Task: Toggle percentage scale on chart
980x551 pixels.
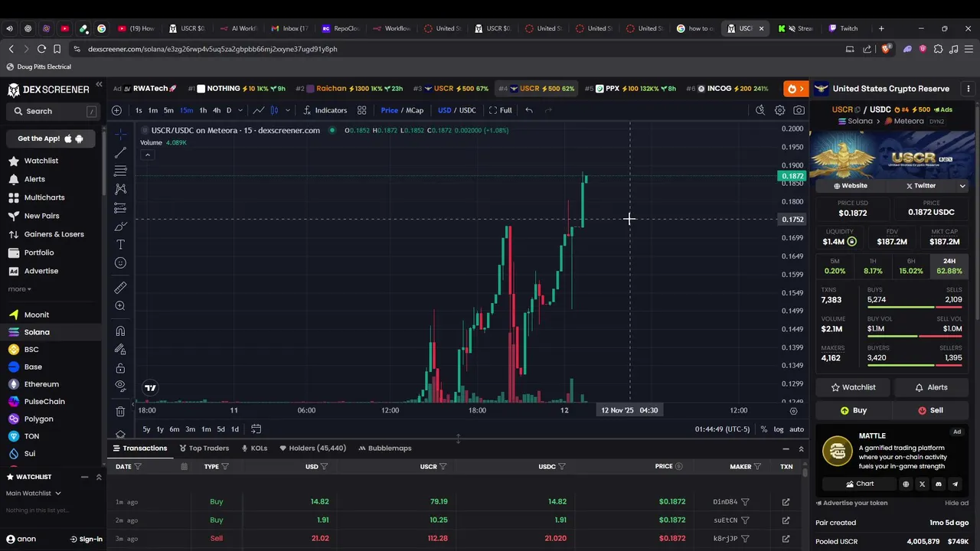Action: tap(764, 429)
